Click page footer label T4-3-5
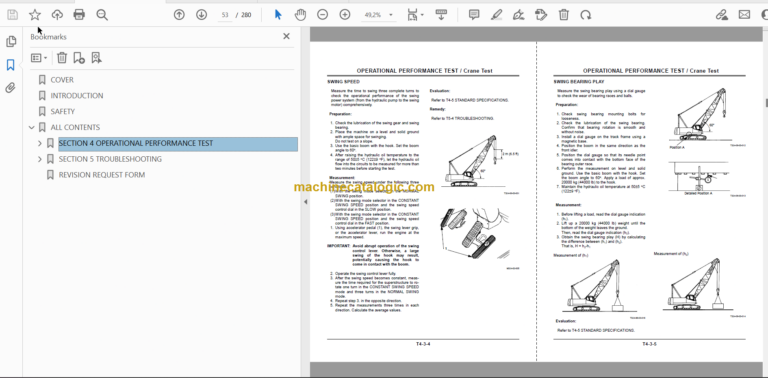The height and width of the screenshot is (378, 768). click(x=649, y=344)
